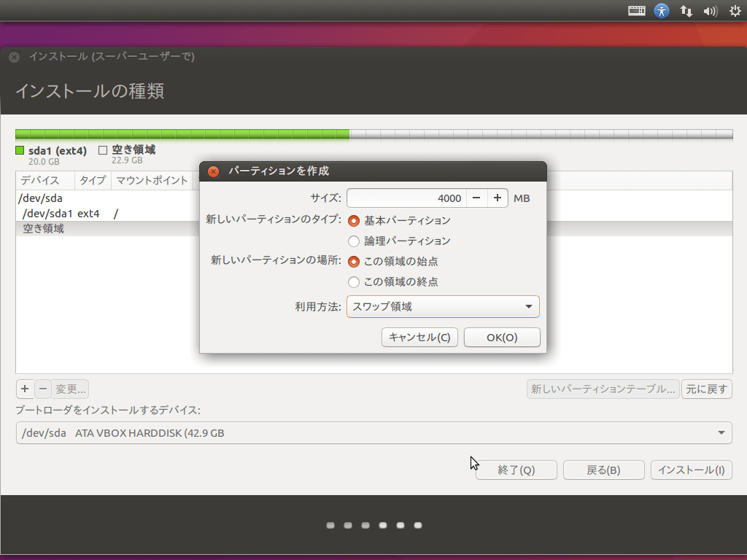Open the universal access menu icon
747x560 pixels.
pos(661,10)
